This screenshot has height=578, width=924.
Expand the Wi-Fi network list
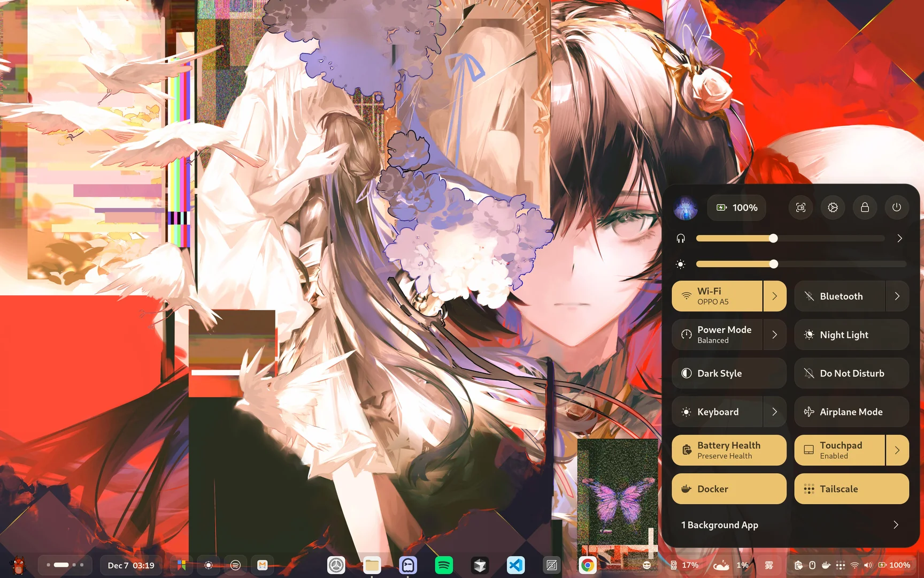tap(774, 296)
